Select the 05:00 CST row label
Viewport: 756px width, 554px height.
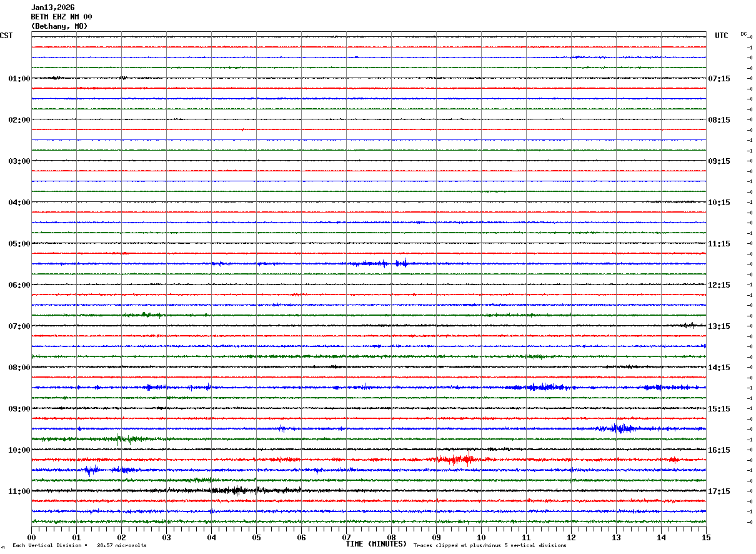(19, 244)
